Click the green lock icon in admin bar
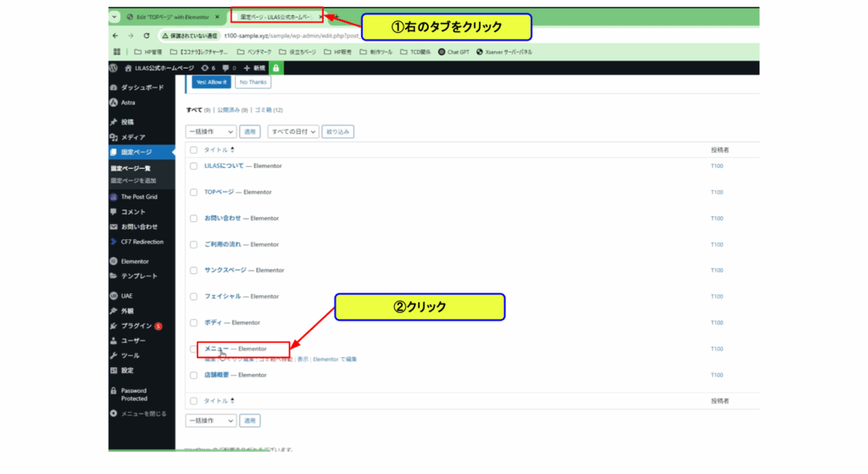 [x=275, y=68]
